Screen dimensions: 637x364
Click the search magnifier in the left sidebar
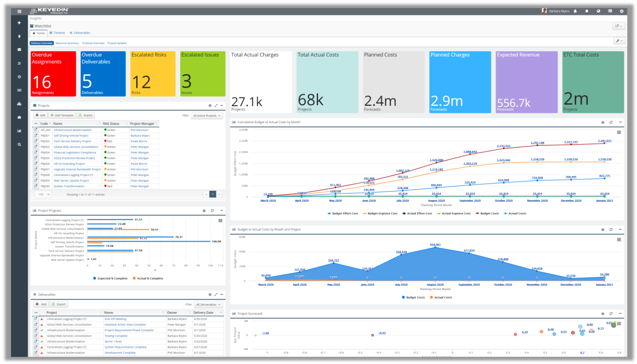coord(19,144)
